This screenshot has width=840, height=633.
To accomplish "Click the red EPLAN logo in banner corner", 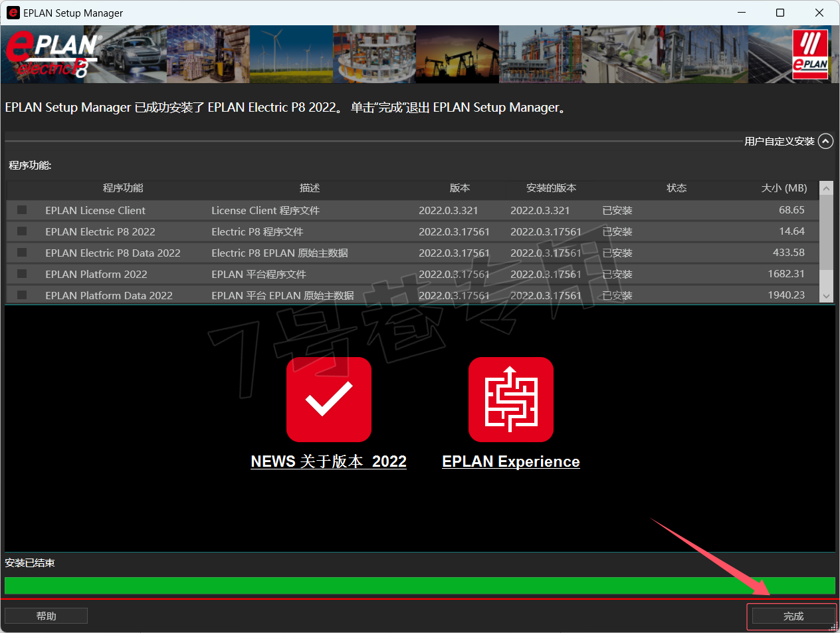I will coord(810,55).
